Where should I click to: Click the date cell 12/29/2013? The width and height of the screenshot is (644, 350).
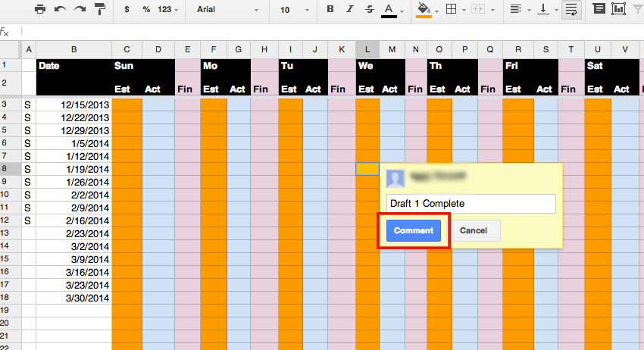point(74,130)
